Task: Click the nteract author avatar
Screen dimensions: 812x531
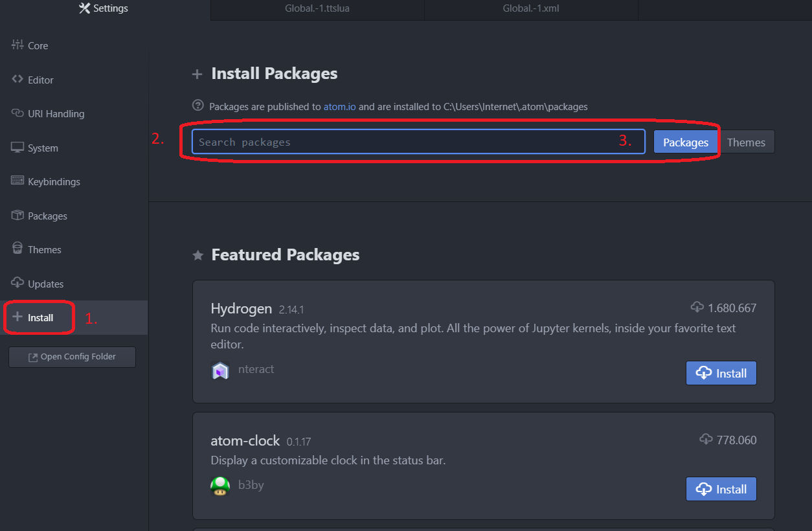Action: coord(220,370)
